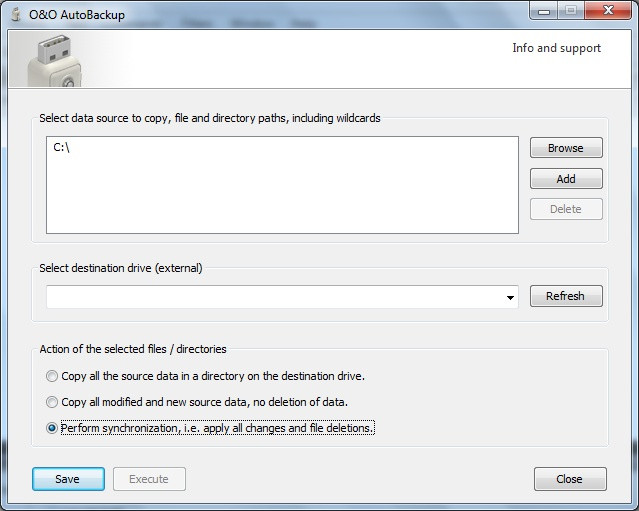Choose copy modified and new data option
639x511 pixels.
click(x=52, y=402)
